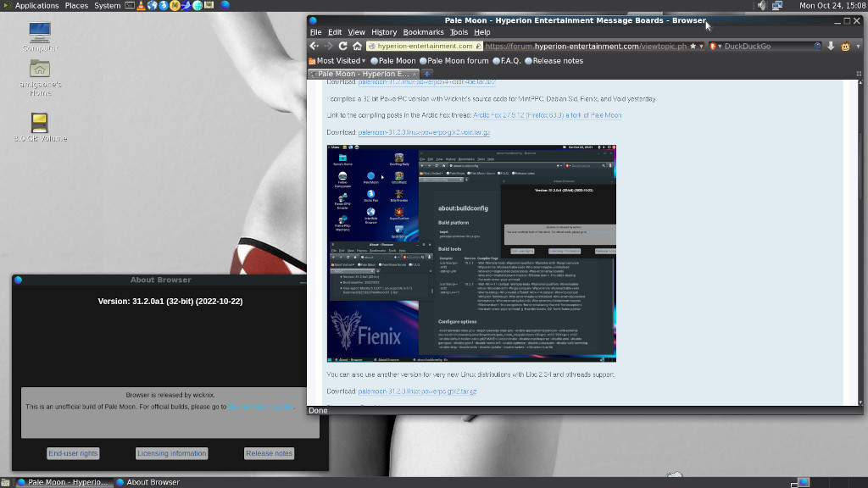
Task: Open the History menu
Action: point(384,32)
